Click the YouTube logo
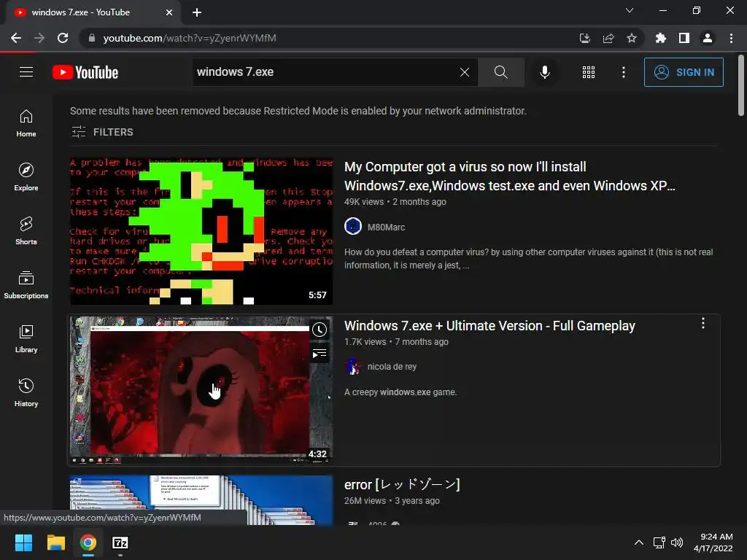747x560 pixels. [85, 72]
